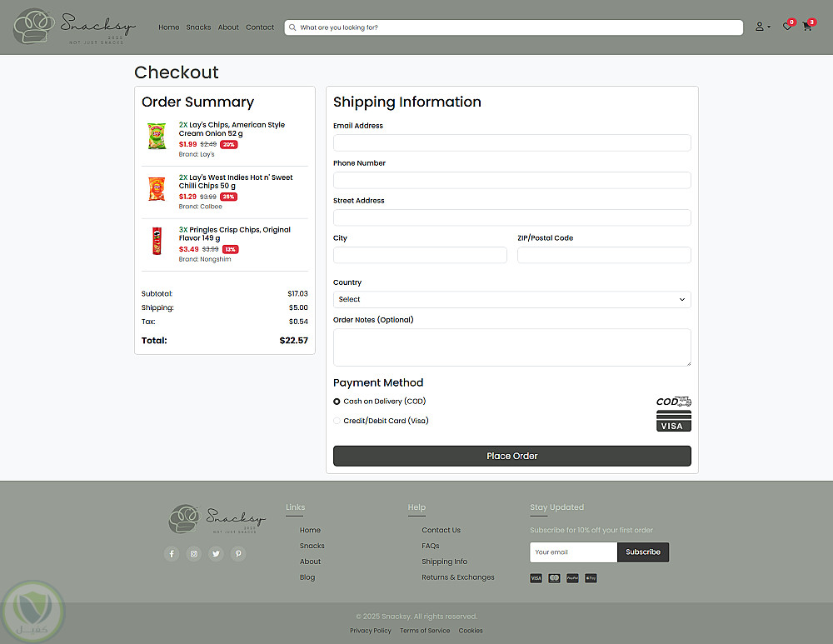The image size is (833, 644).
Task: Click the Shipping value $5.00
Action: click(x=298, y=307)
